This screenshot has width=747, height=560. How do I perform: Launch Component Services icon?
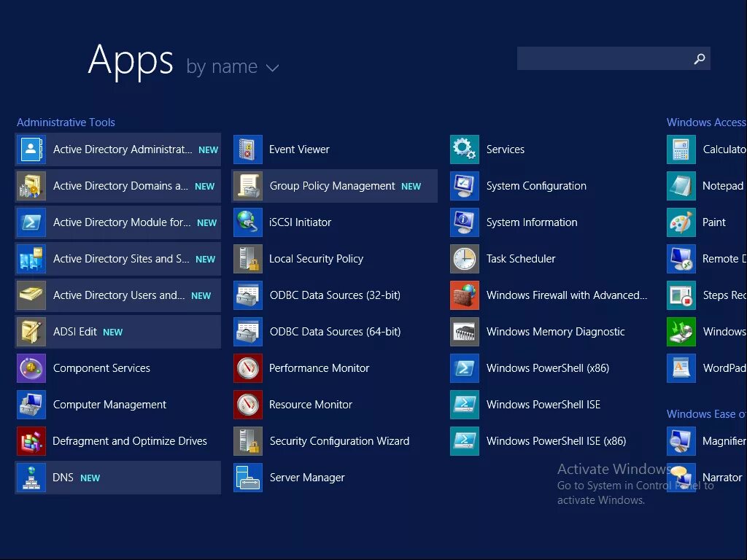click(31, 368)
